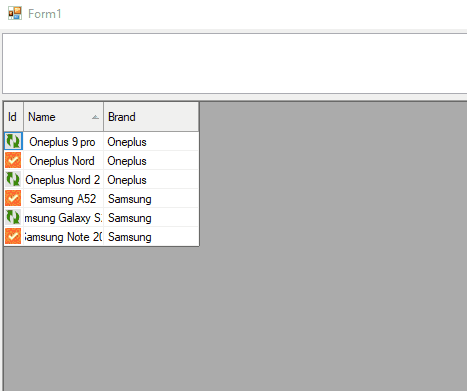Click the refresh icon beside Oneplus Nord 2

point(13,179)
